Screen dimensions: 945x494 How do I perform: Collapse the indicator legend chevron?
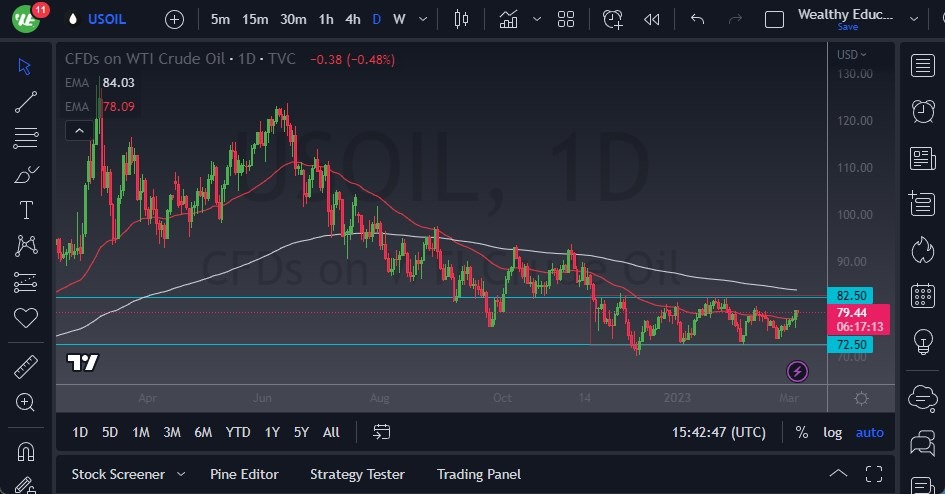click(77, 130)
